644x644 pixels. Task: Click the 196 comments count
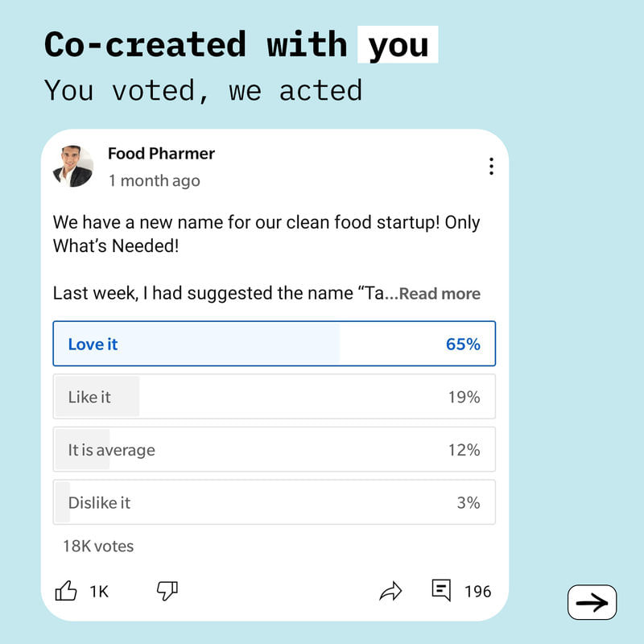[x=477, y=592]
